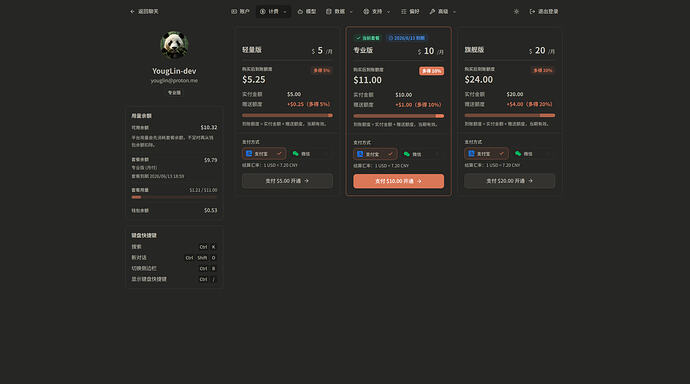The width and height of the screenshot is (690, 384).
Task: Click the Ctrl Shift O new chat shortcut
Action: click(x=201, y=258)
